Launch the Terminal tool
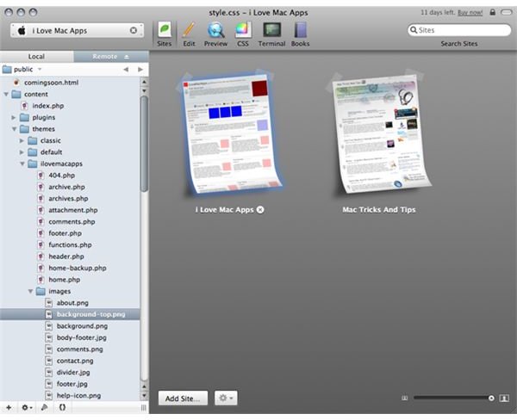 tap(271, 34)
